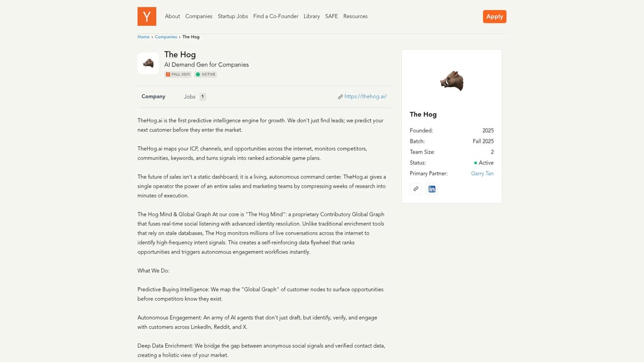Open the Library nav item
This screenshot has height=362, width=644.
(x=312, y=17)
